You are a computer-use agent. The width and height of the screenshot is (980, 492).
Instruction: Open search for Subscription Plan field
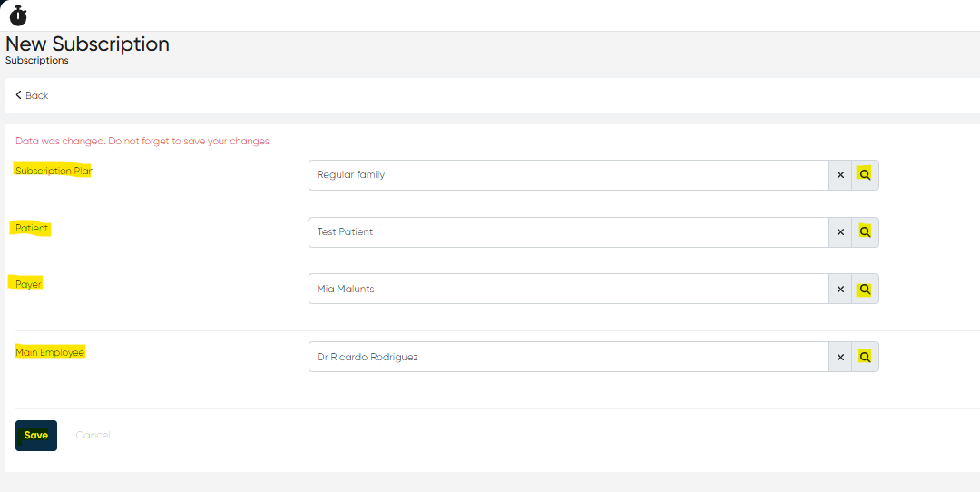[x=865, y=175]
